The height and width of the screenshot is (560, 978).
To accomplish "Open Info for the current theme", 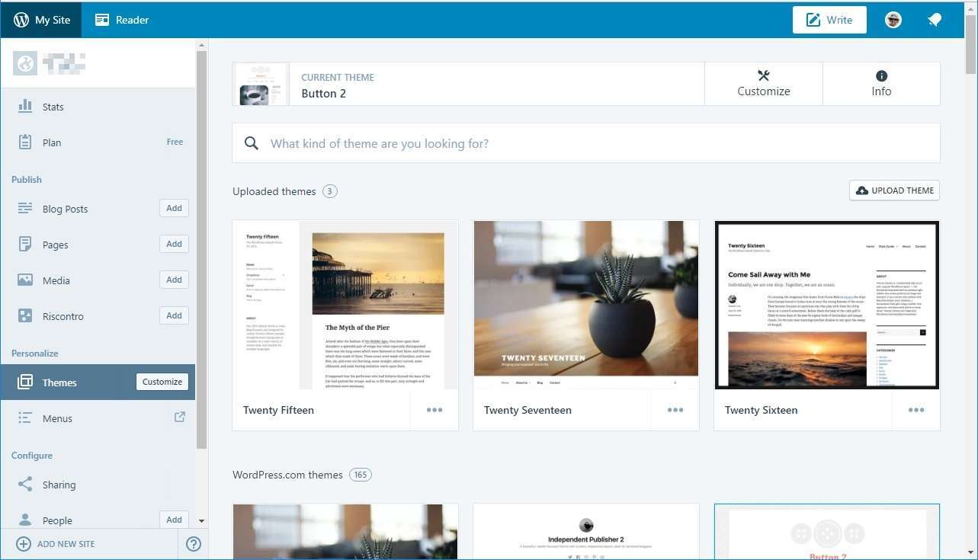I will coord(881,84).
